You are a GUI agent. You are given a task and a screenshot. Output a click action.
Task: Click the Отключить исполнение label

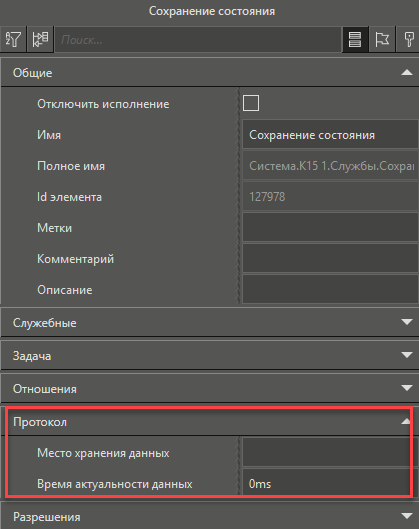[x=103, y=104]
